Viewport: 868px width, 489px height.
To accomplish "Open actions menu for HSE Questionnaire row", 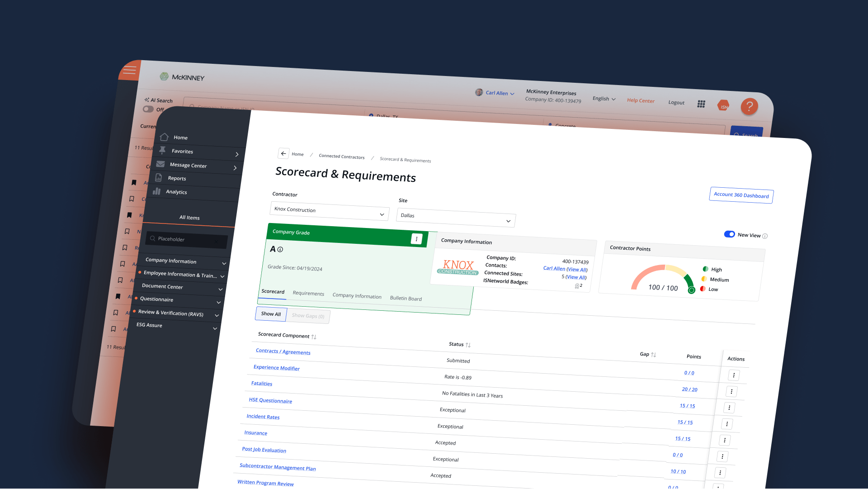I will pyautogui.click(x=727, y=424).
